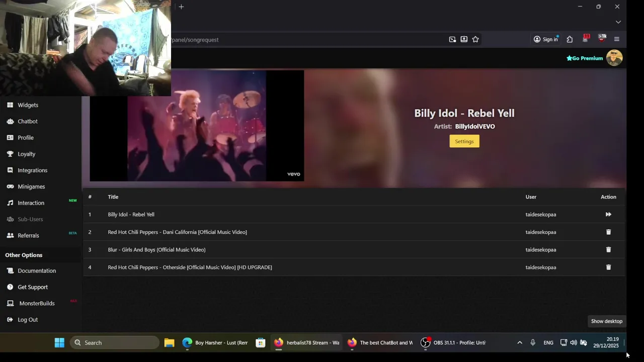Viewport: 644px width, 362px height.
Task: Select 'Red Hot Chili Peppers - Dani California' title
Action: point(177,232)
